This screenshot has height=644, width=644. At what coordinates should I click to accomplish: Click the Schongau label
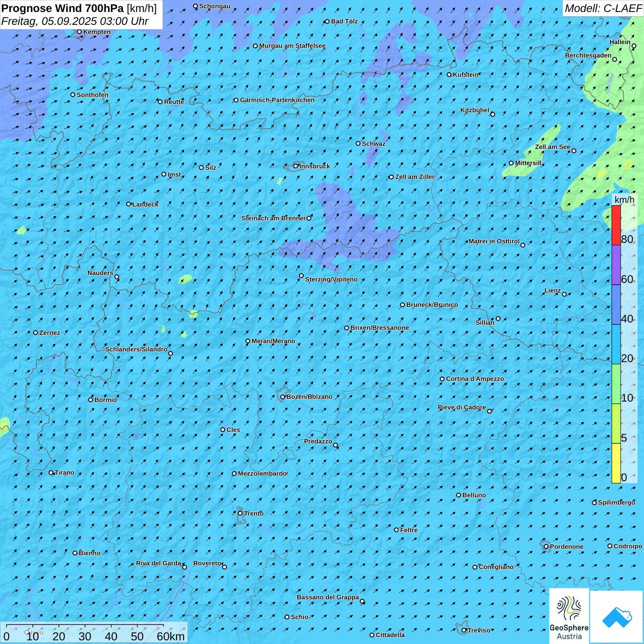click(x=215, y=6)
